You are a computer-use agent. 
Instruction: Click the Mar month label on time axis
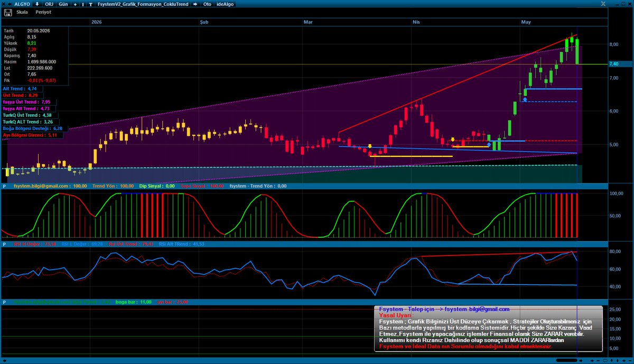coord(308,22)
